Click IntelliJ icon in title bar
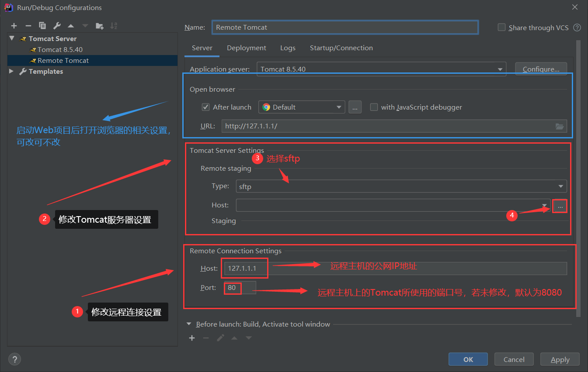The width and height of the screenshot is (588, 372). (8, 7)
